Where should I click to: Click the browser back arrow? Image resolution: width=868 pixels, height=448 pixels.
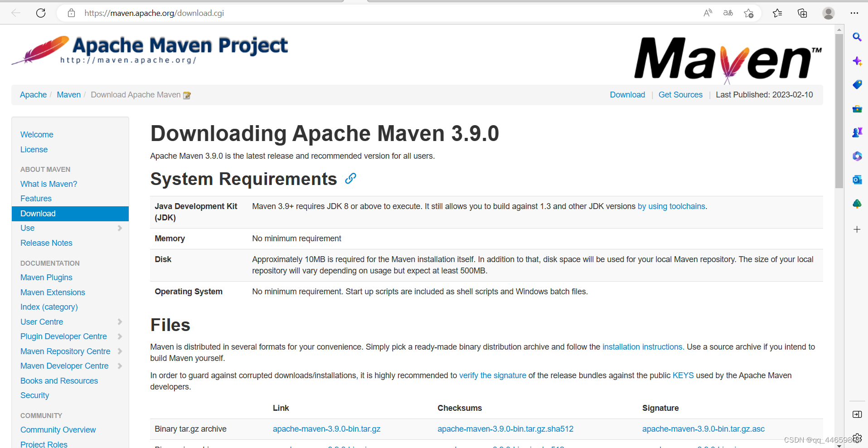click(x=16, y=13)
